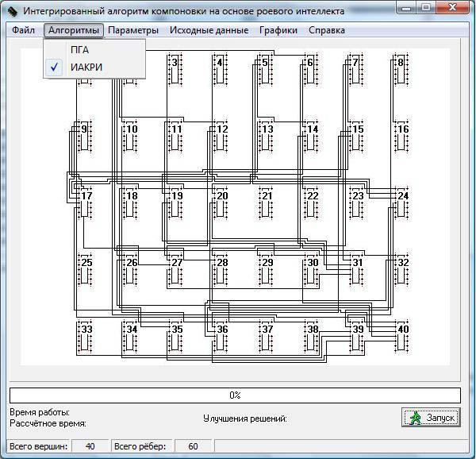Select chip component number 26

[130, 270]
